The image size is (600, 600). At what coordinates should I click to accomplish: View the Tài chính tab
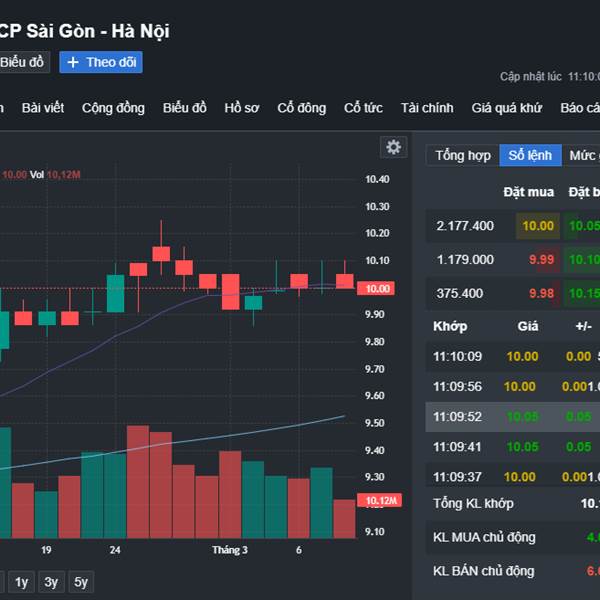pos(427,108)
